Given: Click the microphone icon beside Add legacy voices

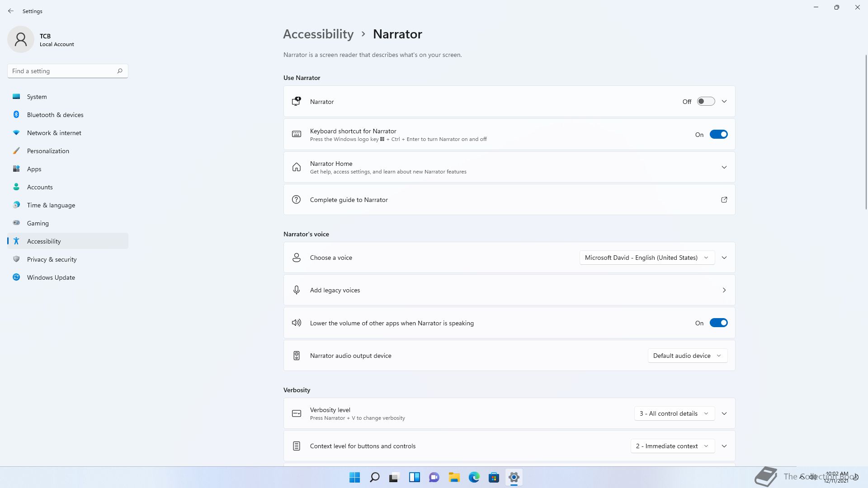Looking at the screenshot, I should point(297,290).
